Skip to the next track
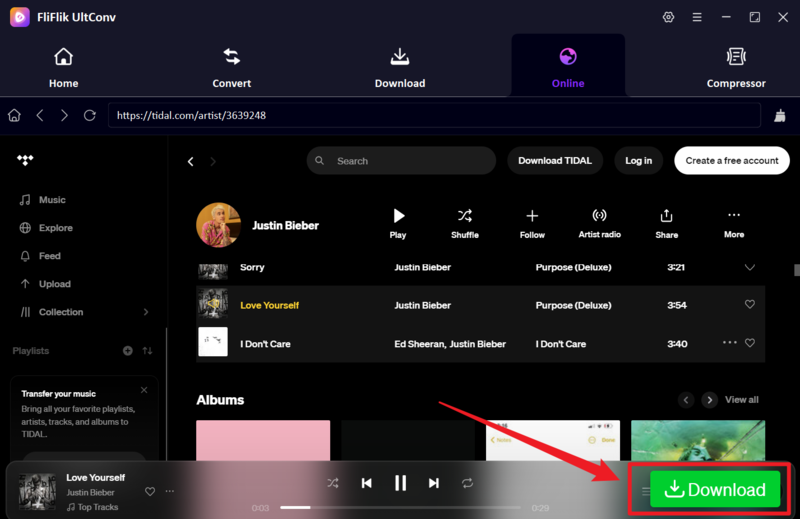This screenshot has height=519, width=800. coord(434,483)
